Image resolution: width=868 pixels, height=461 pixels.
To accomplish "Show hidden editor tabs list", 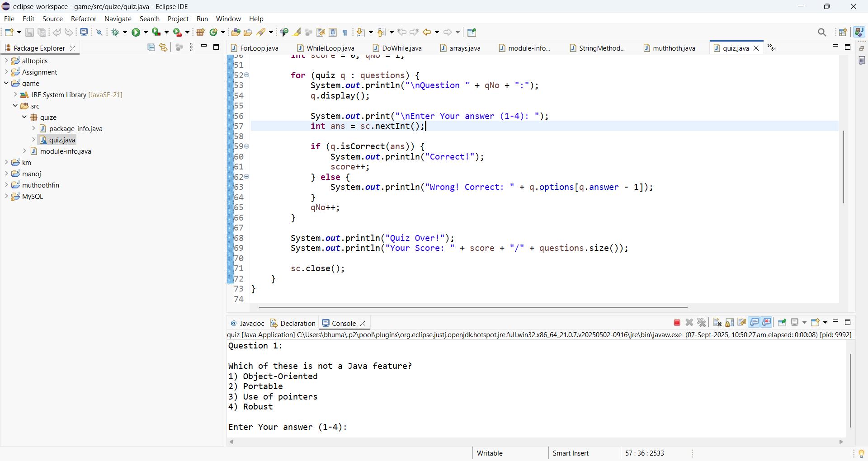I will pos(771,48).
